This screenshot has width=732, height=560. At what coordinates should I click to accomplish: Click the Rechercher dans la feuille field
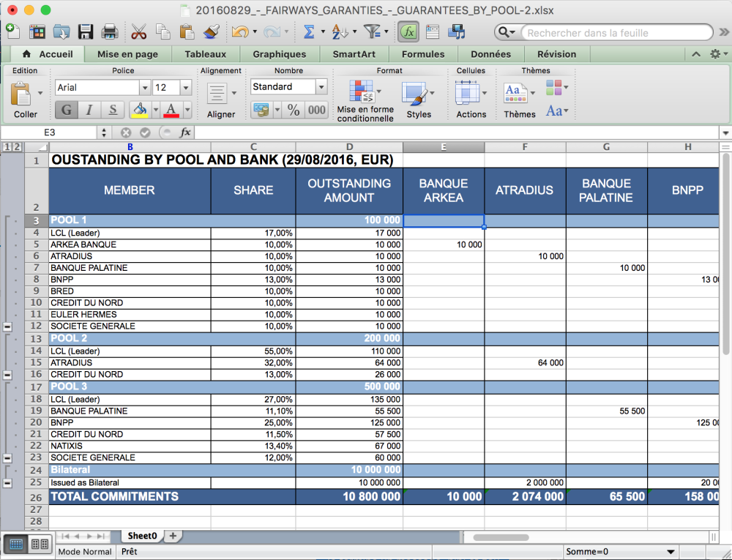[616, 33]
